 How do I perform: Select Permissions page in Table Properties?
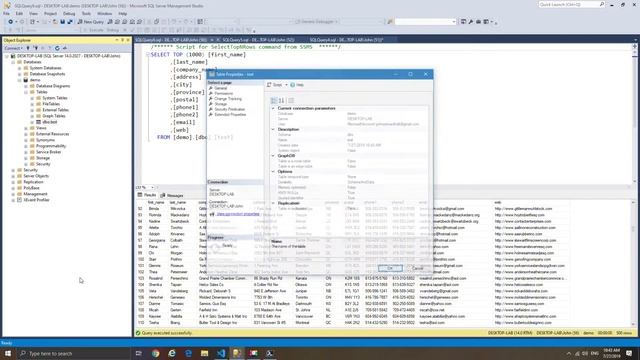[x=223, y=93]
